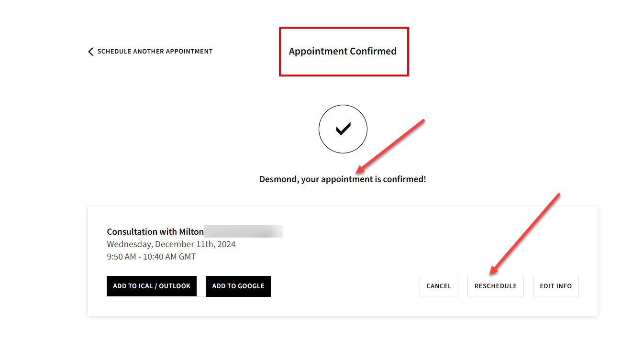Click the Google calendar export option
The height and width of the screenshot is (347, 644).
pos(238,286)
